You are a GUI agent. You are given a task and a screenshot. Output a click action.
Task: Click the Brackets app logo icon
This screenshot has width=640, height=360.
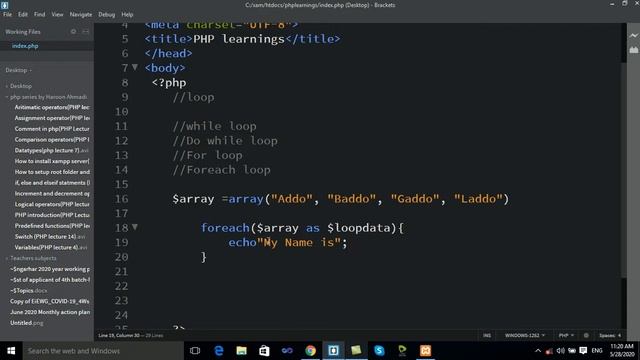(4, 5)
